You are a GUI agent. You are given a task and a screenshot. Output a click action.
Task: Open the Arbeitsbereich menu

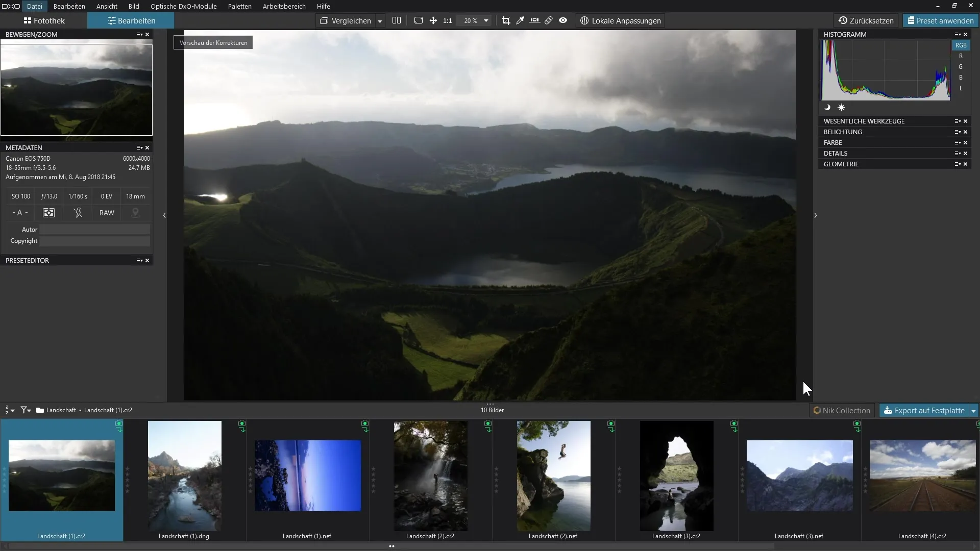coord(284,6)
